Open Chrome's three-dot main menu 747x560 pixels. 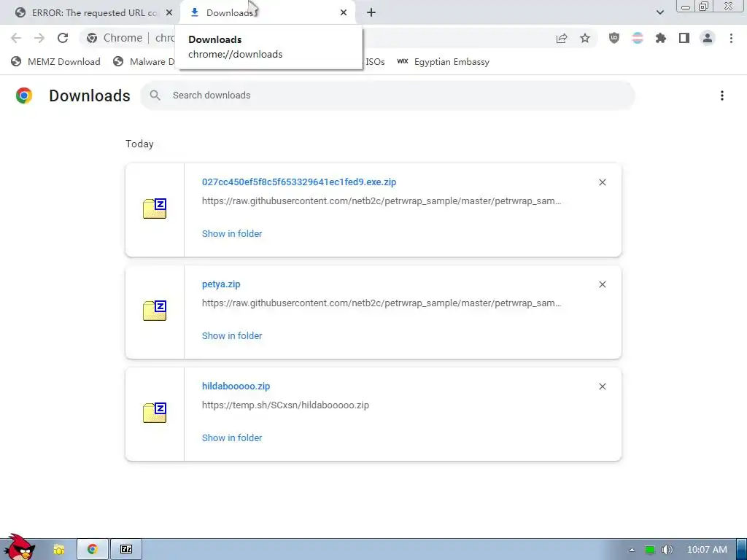coord(731,38)
